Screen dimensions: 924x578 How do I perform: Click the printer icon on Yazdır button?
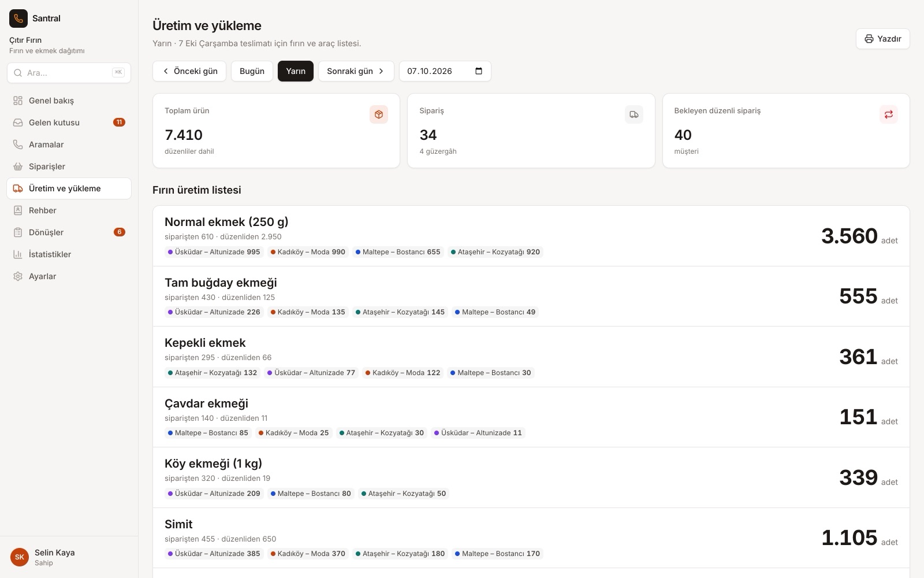coord(869,39)
